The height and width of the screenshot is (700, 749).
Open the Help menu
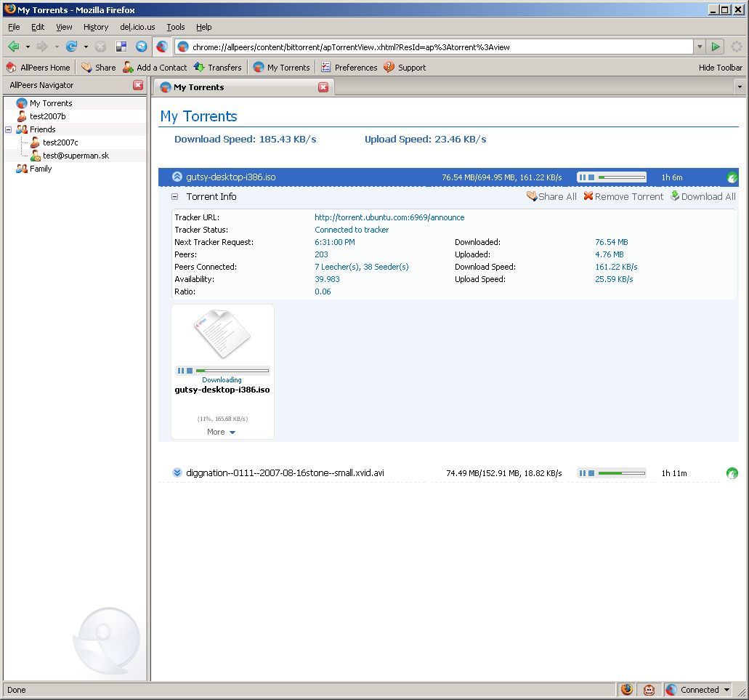(x=203, y=27)
